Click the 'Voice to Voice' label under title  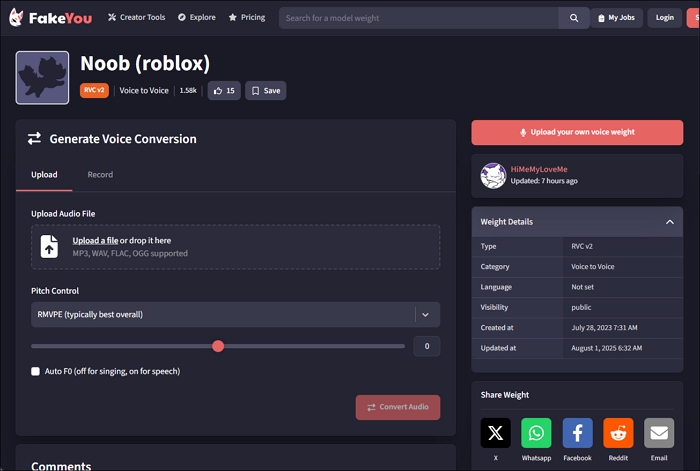click(x=144, y=90)
